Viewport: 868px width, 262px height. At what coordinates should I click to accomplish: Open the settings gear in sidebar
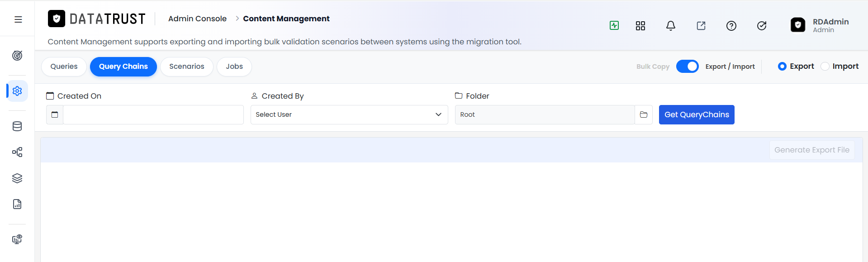tap(17, 91)
